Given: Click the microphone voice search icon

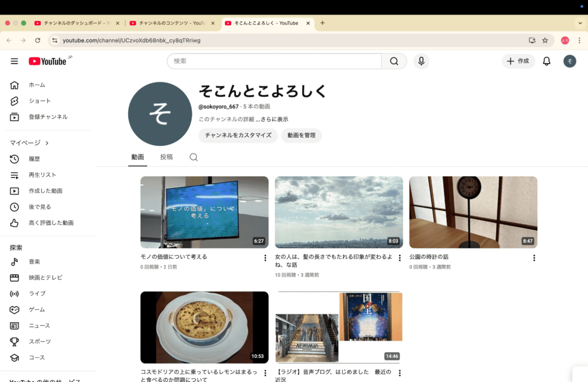Looking at the screenshot, I should point(421,61).
